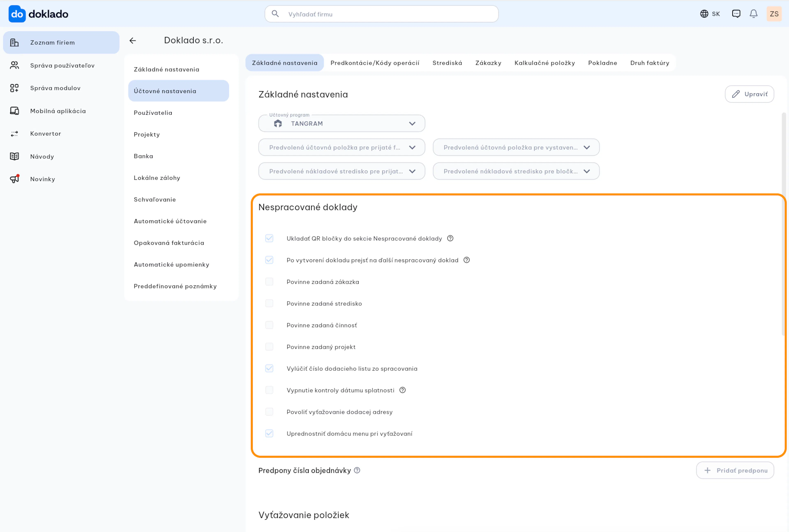Open the notifications bell icon
The image size is (789, 532).
753,14
